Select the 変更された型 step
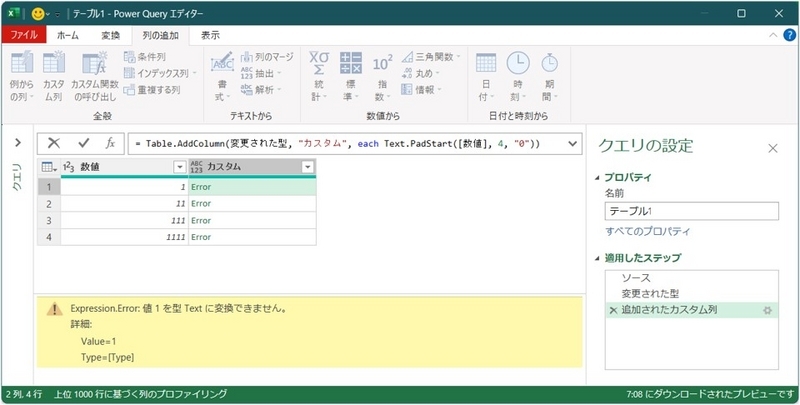Viewport: 800px width, 405px height. tap(691, 294)
